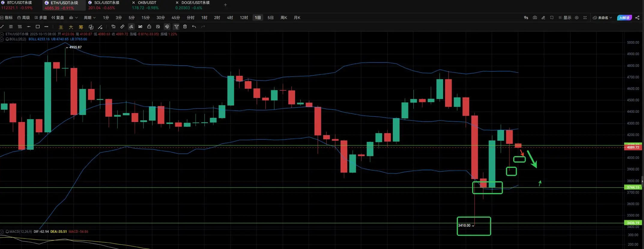This screenshot has height=249, width=644.
Task: Click the BOLL alert bell icon
Action: (7, 39)
